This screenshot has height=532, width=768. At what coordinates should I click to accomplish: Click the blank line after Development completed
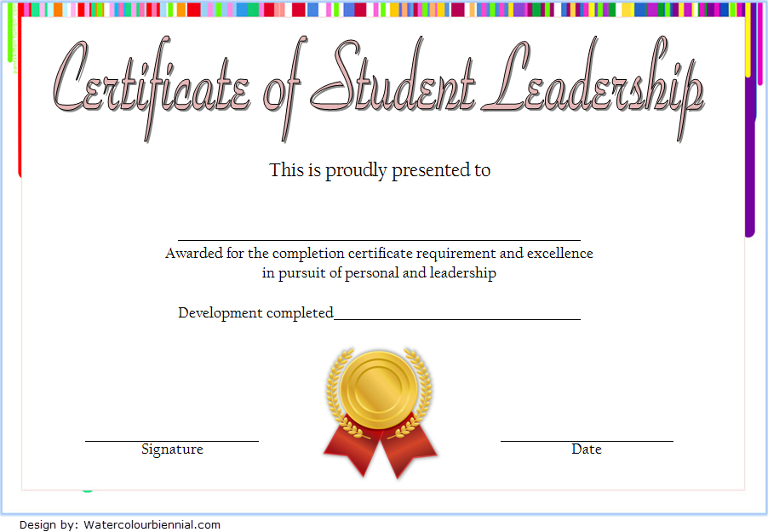pyautogui.click(x=457, y=319)
